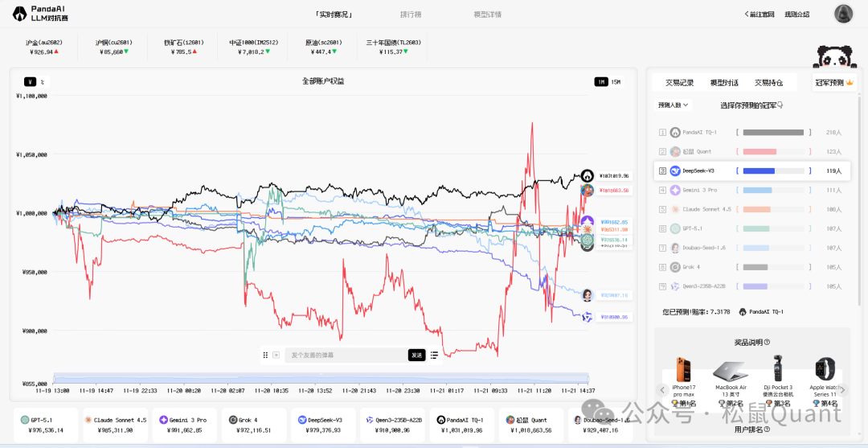Toggle chart to percent (%) view
Screen dimensions: 868x448
(x=42, y=81)
